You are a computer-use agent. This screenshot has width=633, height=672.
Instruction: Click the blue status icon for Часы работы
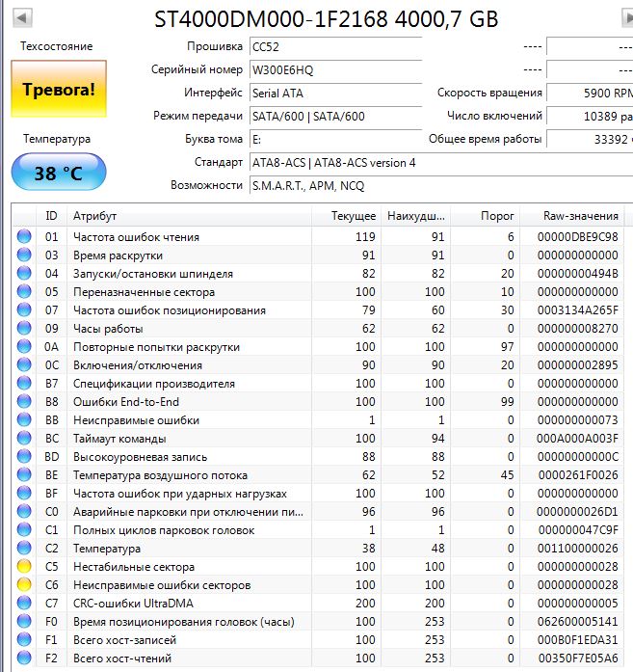point(24,329)
